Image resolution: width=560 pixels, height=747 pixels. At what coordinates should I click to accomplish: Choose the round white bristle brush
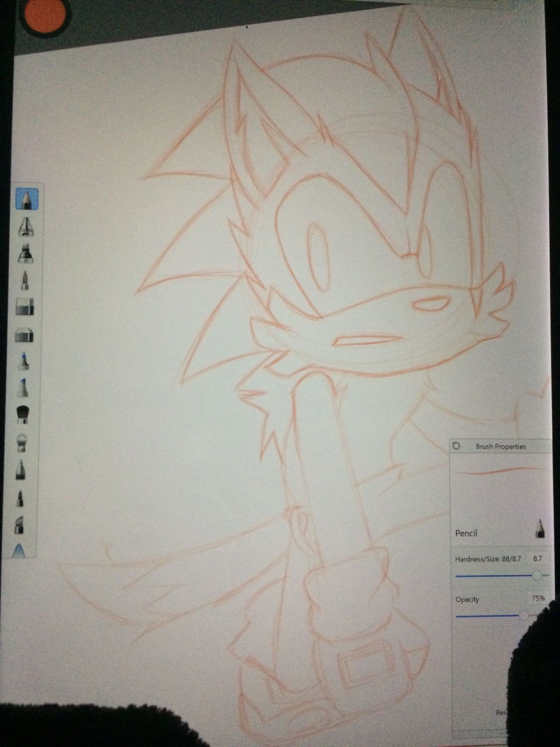click(21, 442)
